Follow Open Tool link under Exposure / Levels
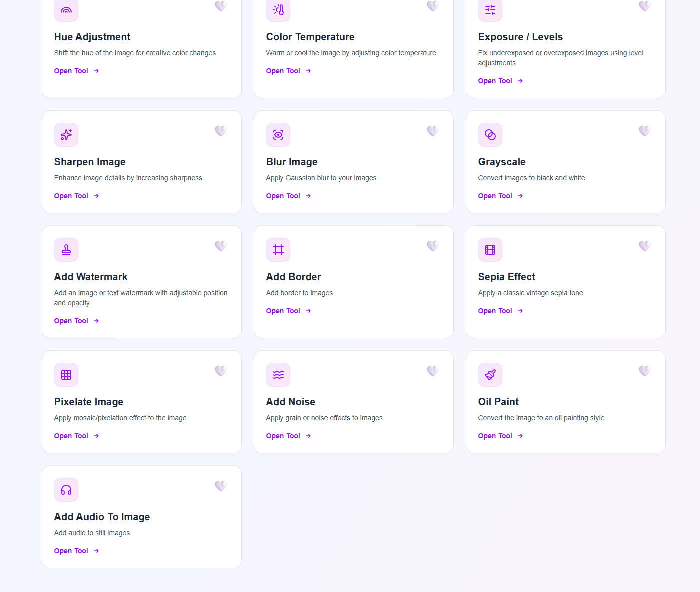This screenshot has height=592, width=700. point(501,81)
